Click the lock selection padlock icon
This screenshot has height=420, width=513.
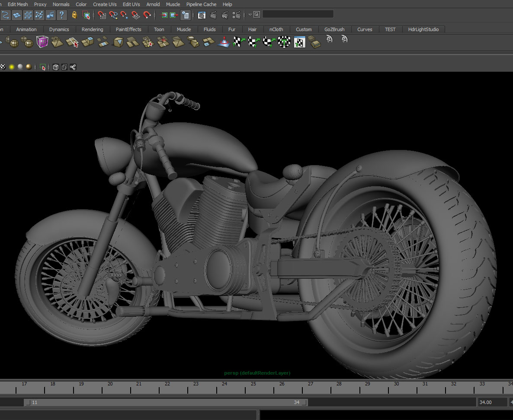[74, 15]
